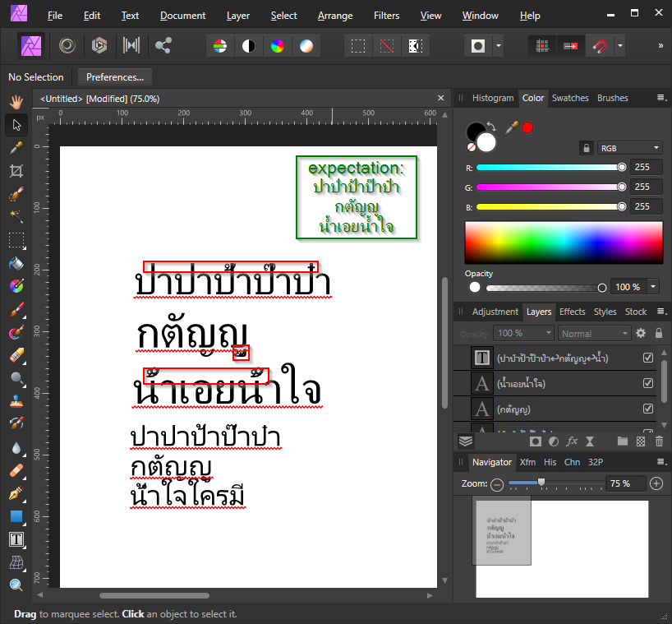Screen dimensions: 672x624
Task: Select the Paint Brush tool
Action: [x=16, y=310]
